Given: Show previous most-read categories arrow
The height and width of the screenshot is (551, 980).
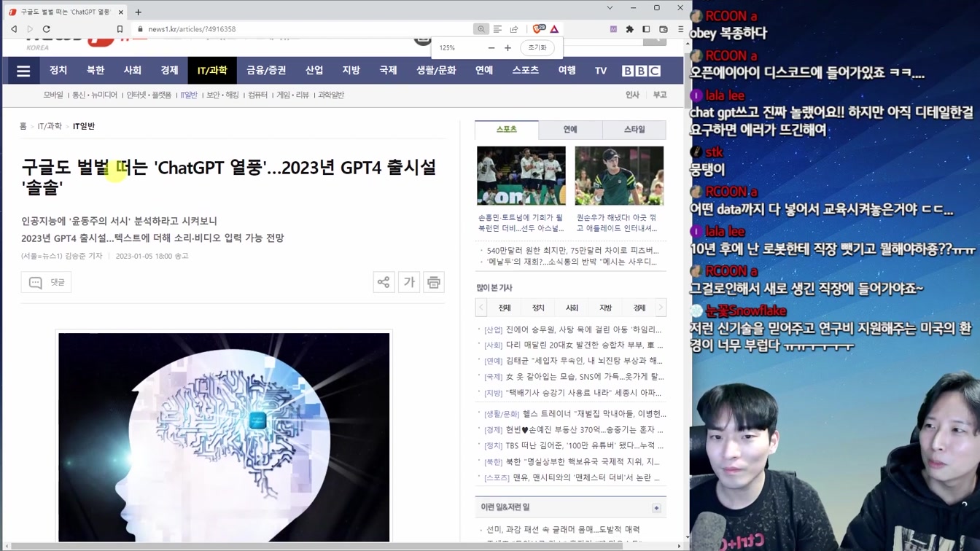Looking at the screenshot, I should [x=481, y=308].
